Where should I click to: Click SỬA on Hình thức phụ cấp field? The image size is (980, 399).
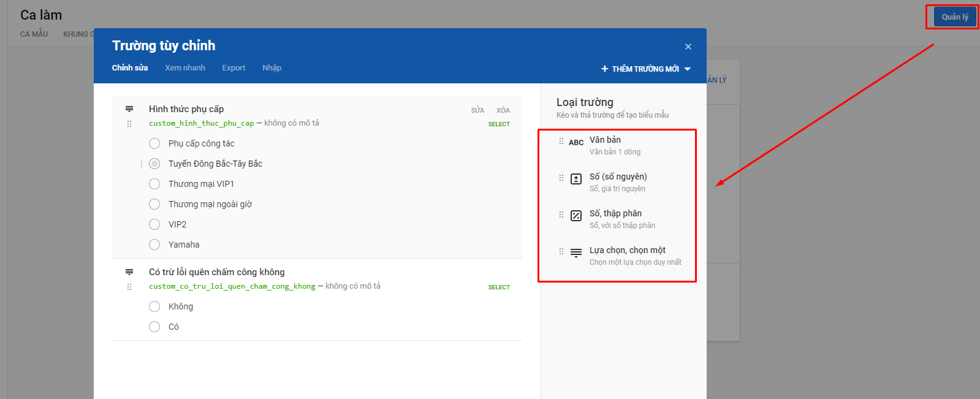(477, 110)
